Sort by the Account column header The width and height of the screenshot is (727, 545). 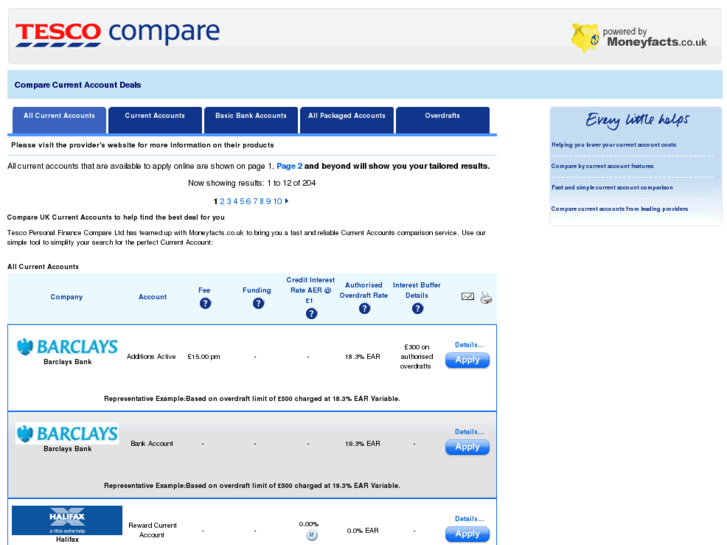pos(153,297)
